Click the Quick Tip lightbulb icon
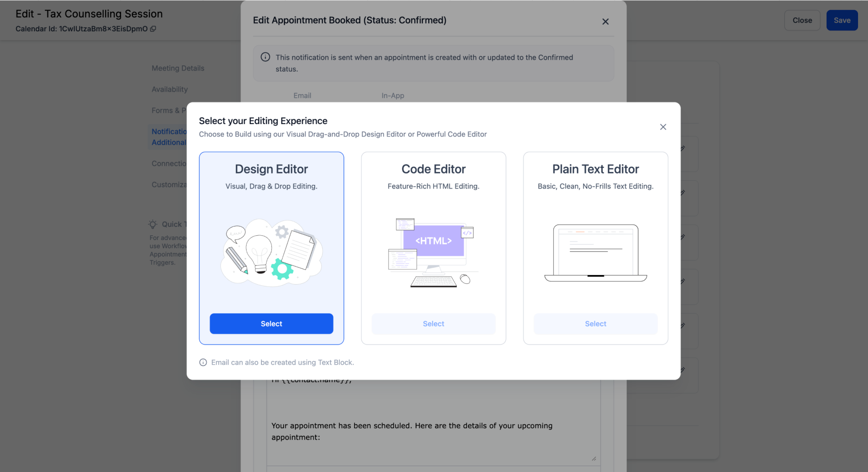Image resolution: width=868 pixels, height=472 pixels. coord(153,224)
